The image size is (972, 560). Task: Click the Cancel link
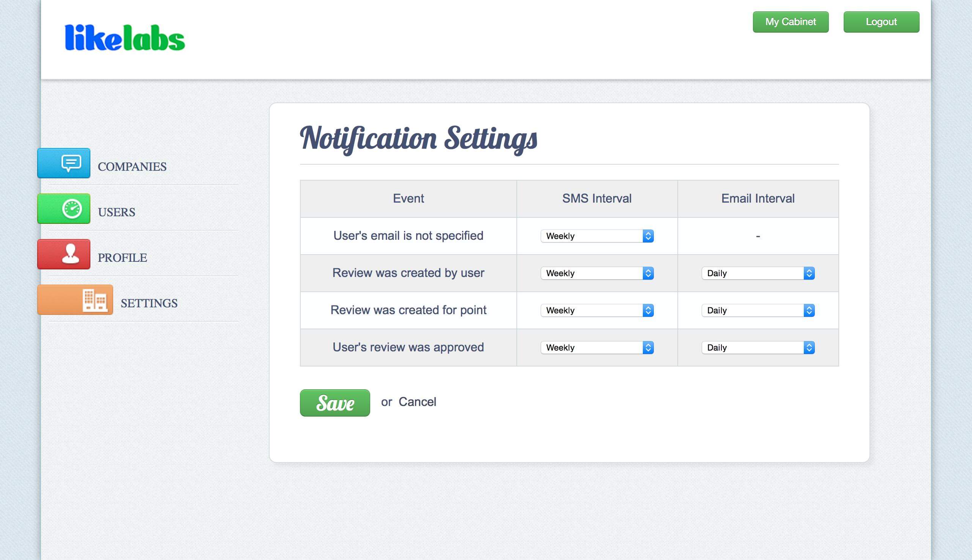417,402
